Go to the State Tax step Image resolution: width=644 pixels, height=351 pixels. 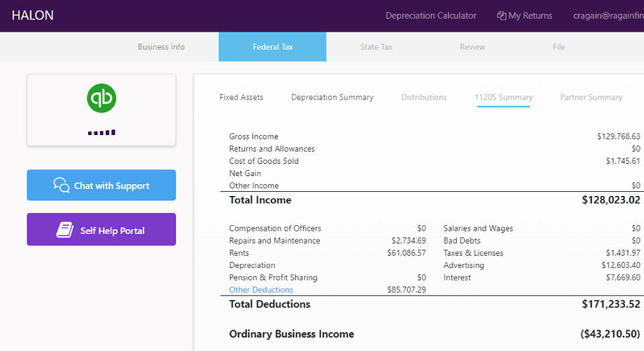coord(376,47)
